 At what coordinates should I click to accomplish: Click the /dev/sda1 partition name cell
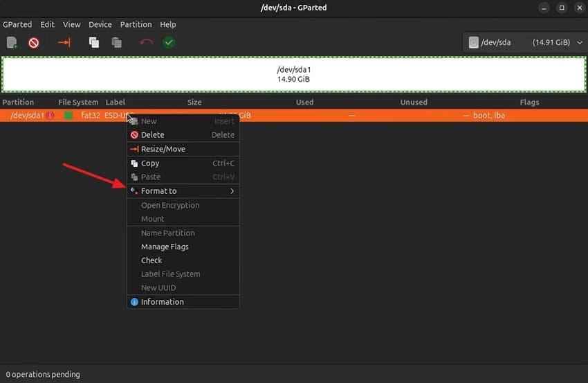(28, 115)
